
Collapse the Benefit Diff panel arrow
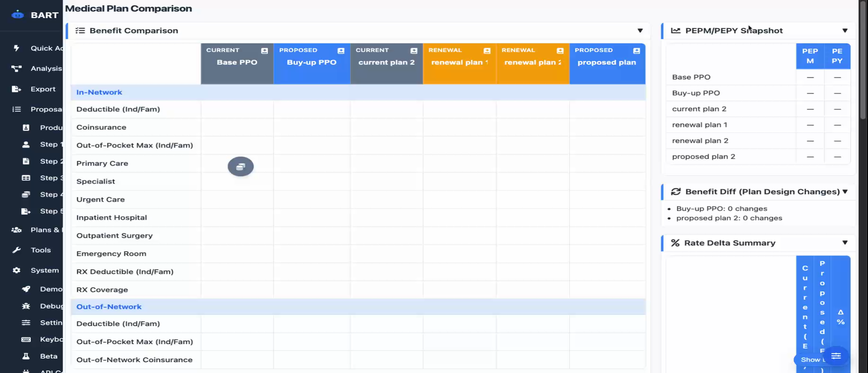pos(845,191)
